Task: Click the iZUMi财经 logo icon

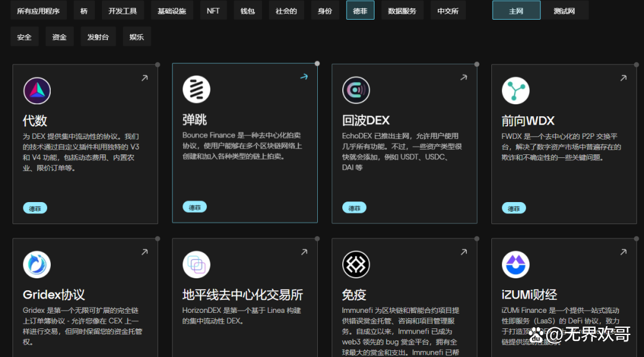Action: 515,265
